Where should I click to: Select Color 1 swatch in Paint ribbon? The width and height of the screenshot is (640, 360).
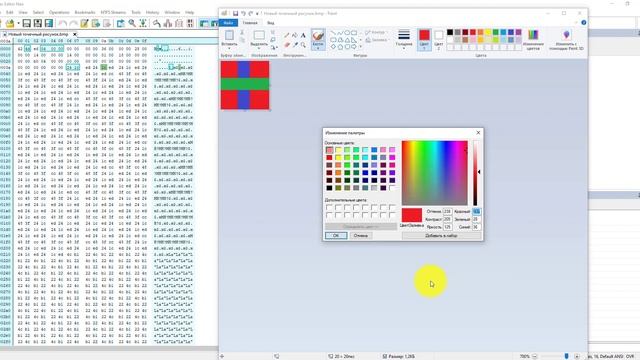click(x=424, y=39)
